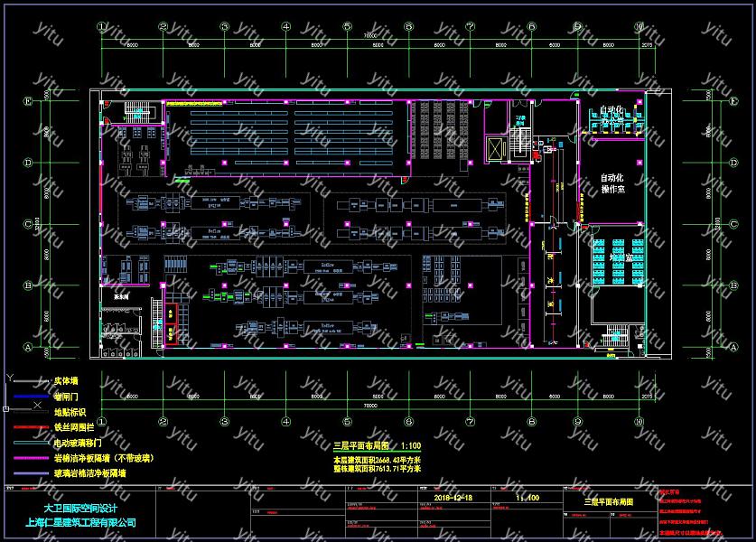
Task: Select grid bubble 5 on bottom axis
Action: click(347, 421)
